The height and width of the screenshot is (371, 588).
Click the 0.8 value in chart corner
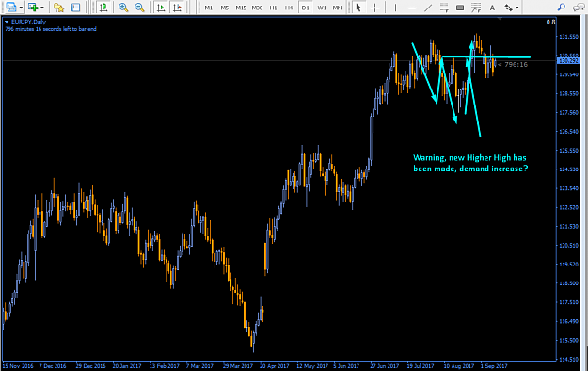coord(550,23)
